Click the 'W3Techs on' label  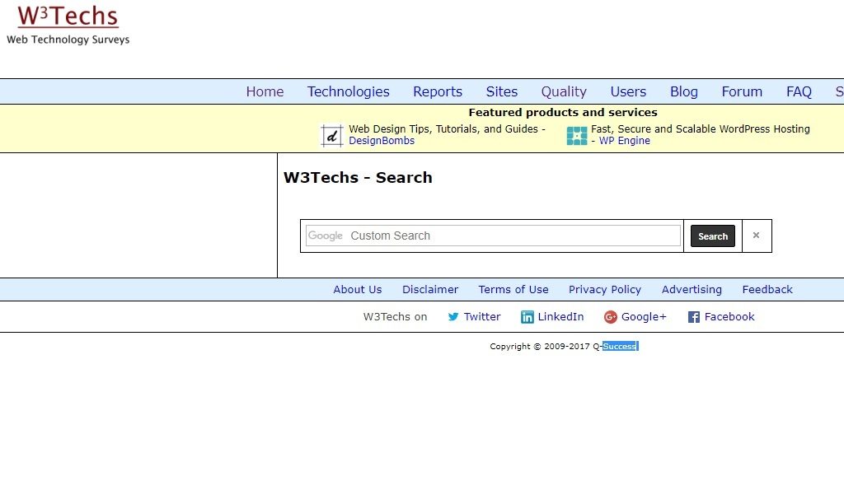(x=395, y=317)
